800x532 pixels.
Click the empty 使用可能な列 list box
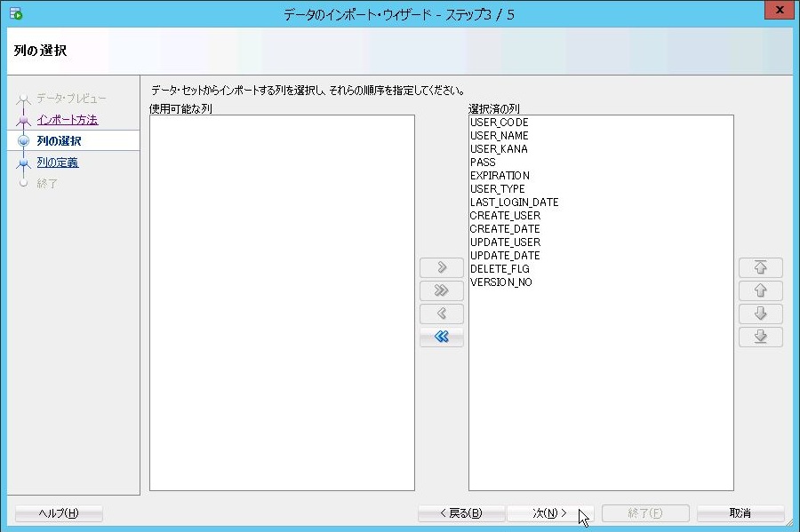click(282, 302)
